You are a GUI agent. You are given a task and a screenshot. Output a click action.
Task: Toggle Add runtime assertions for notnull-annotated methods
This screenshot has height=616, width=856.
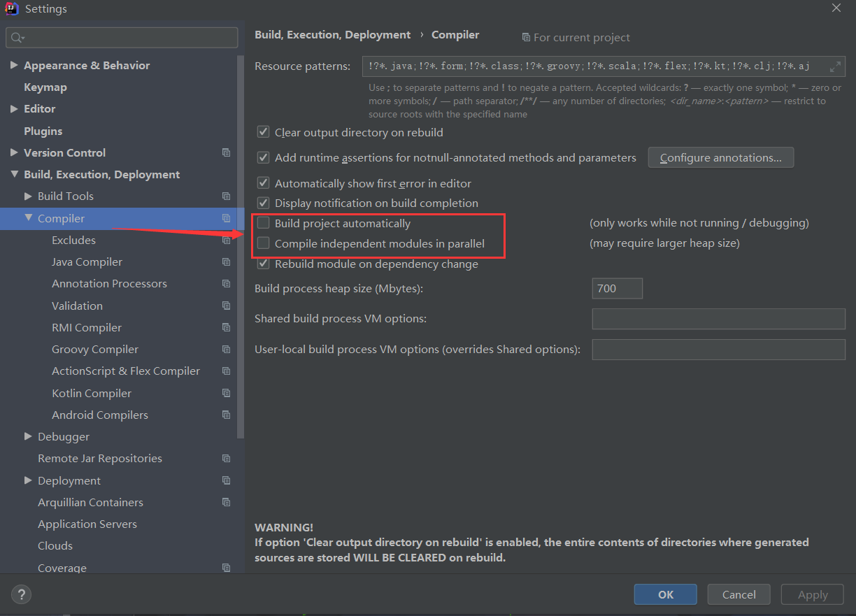(264, 157)
